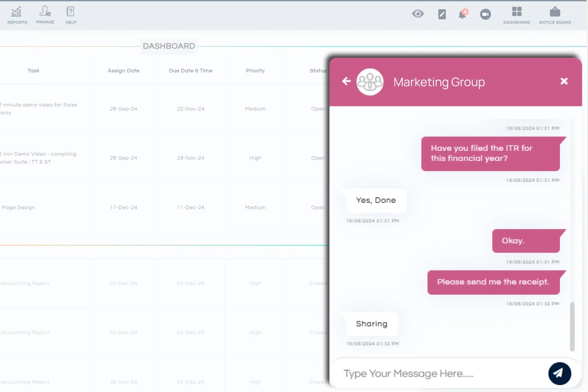
Task: Click the Due Date & Time column header
Action: point(190,71)
